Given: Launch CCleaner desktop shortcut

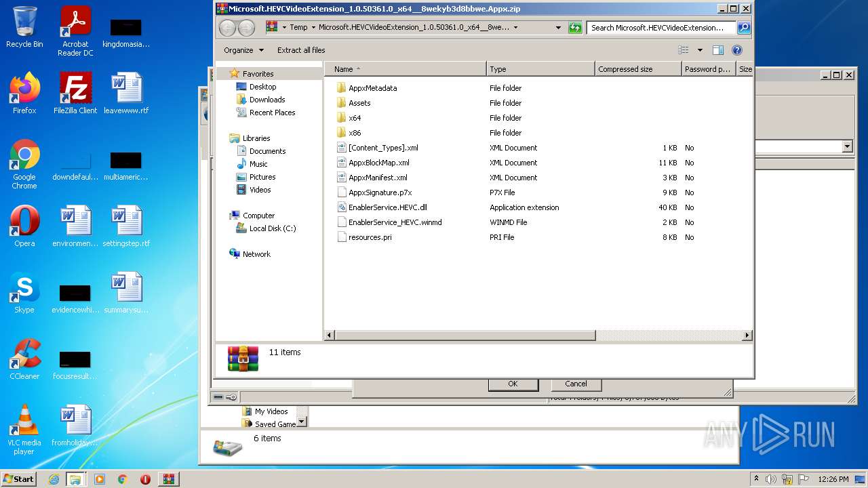Looking at the screenshot, I should (24, 359).
